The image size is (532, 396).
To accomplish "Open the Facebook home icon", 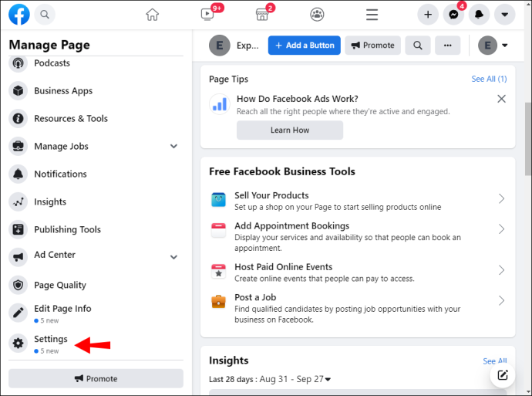I will [153, 15].
